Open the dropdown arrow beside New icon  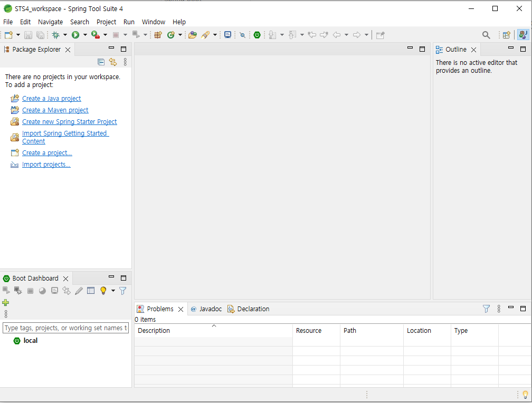18,35
